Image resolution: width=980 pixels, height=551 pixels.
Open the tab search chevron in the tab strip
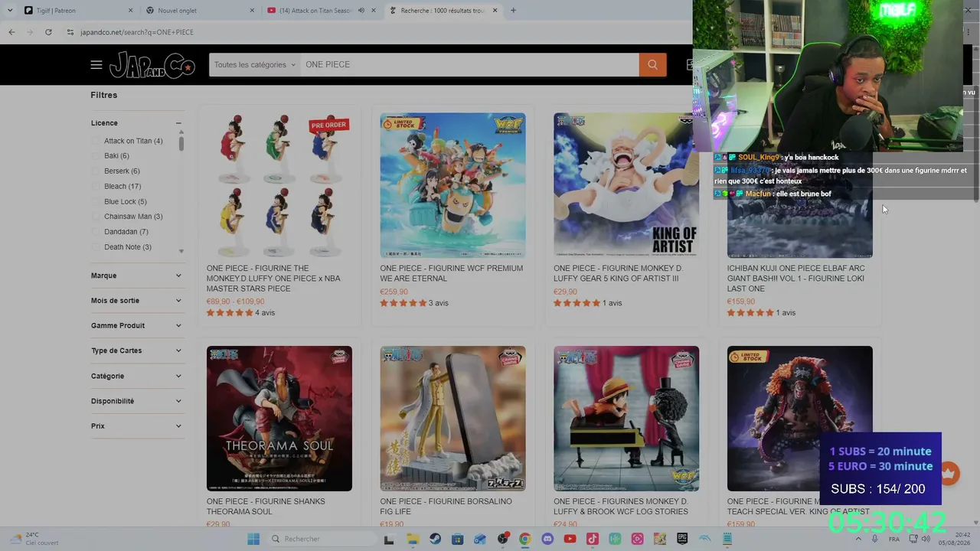coord(9,10)
